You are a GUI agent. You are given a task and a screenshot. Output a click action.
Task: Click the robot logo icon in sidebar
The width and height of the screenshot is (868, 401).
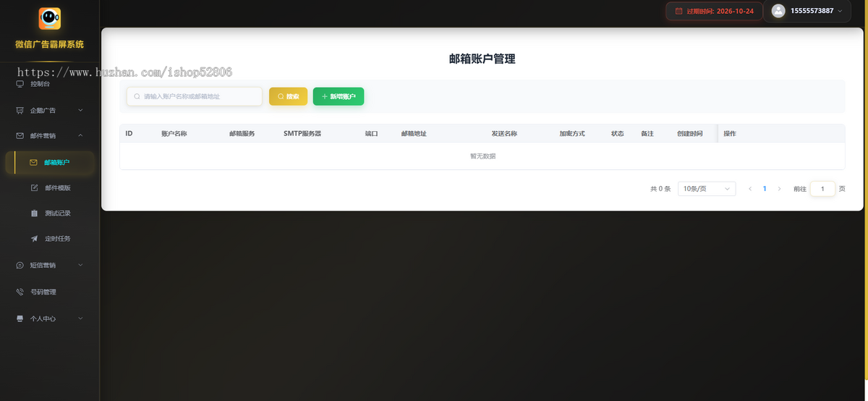pos(50,19)
